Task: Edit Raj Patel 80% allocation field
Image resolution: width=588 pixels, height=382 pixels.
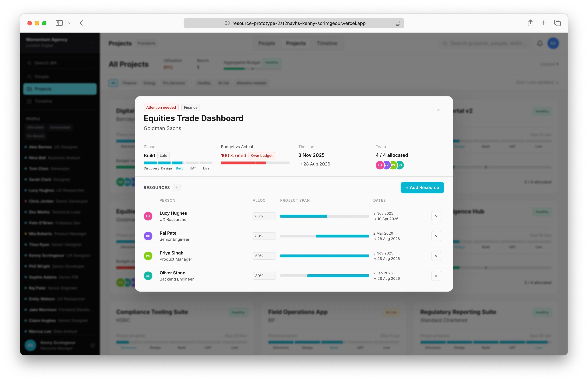Action: pyautogui.click(x=264, y=236)
